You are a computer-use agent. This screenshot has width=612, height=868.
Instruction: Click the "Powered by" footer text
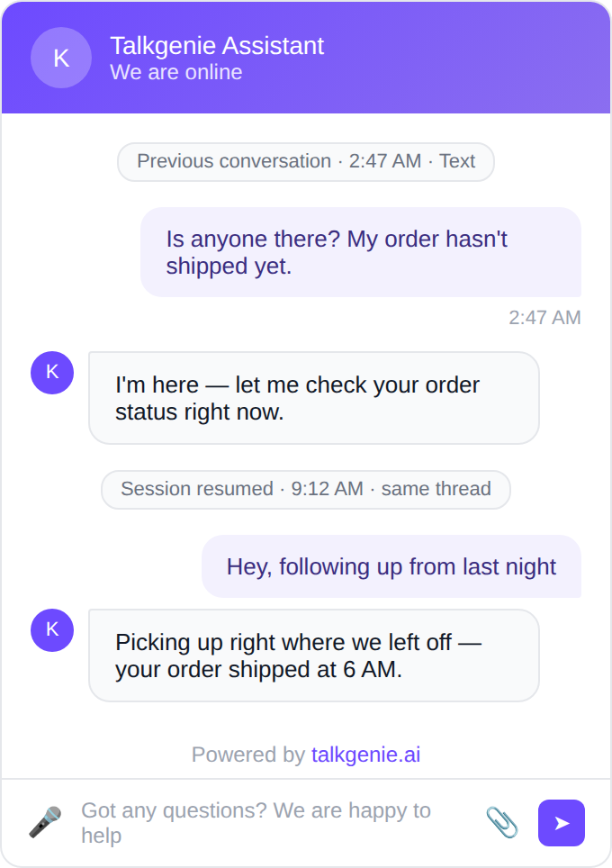click(x=247, y=755)
